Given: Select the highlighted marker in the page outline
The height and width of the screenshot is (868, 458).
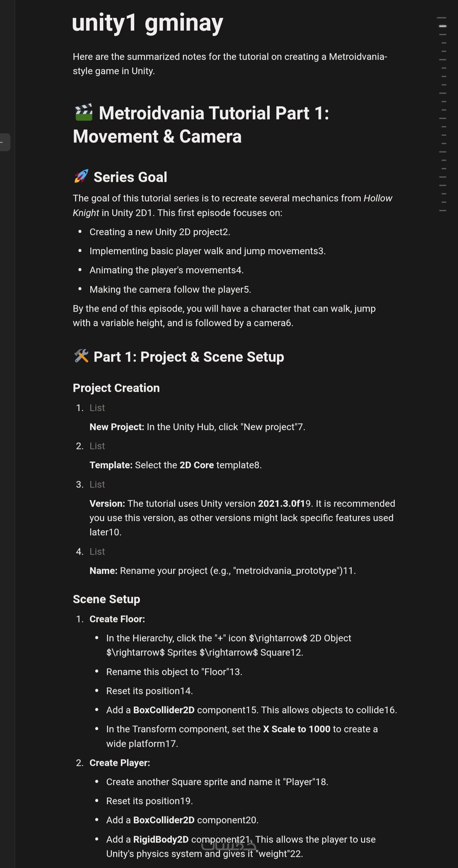Looking at the screenshot, I should (x=442, y=26).
